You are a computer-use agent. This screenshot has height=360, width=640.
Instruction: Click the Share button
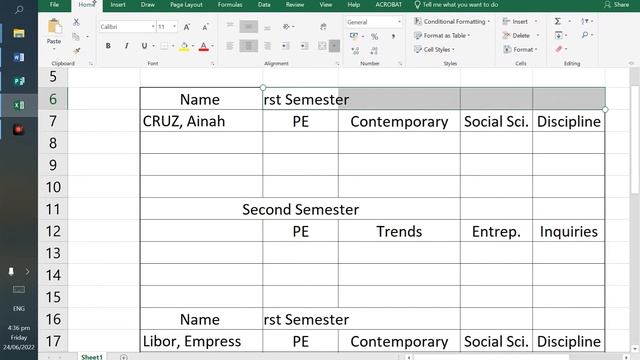[x=616, y=4]
